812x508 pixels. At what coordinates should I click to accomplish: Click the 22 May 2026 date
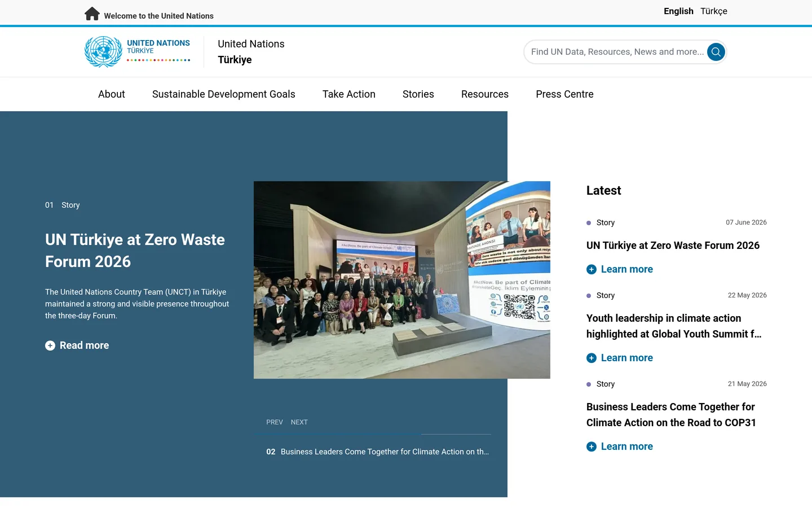point(747,295)
